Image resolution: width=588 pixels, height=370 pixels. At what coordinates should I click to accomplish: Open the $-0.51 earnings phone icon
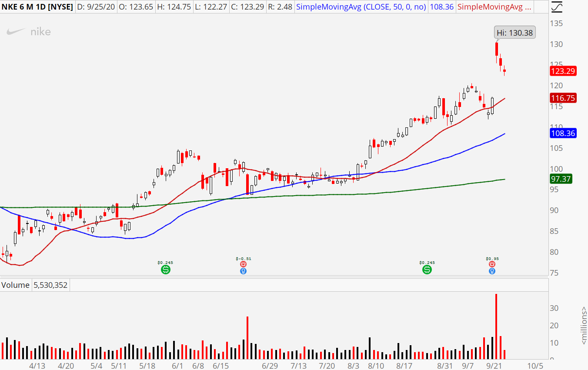point(243,264)
